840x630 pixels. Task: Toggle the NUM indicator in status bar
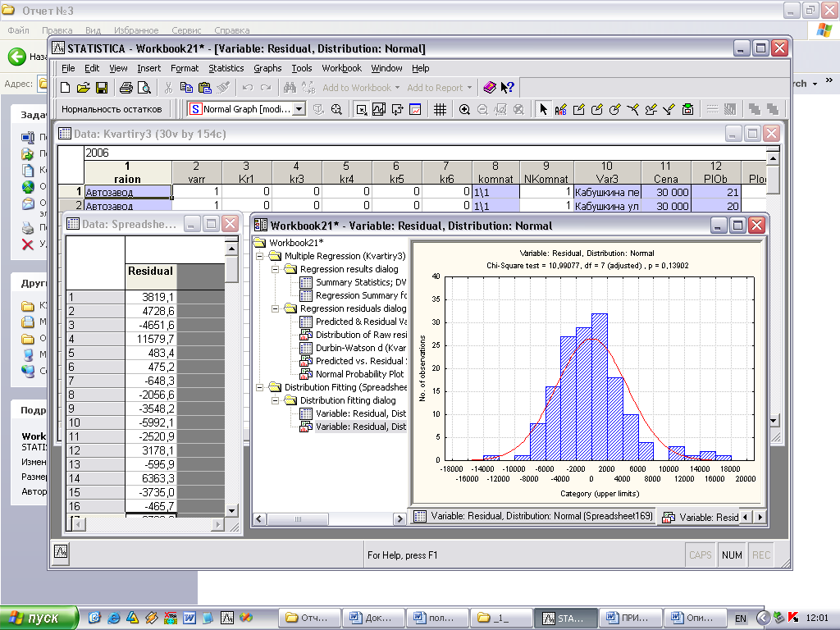(x=732, y=555)
